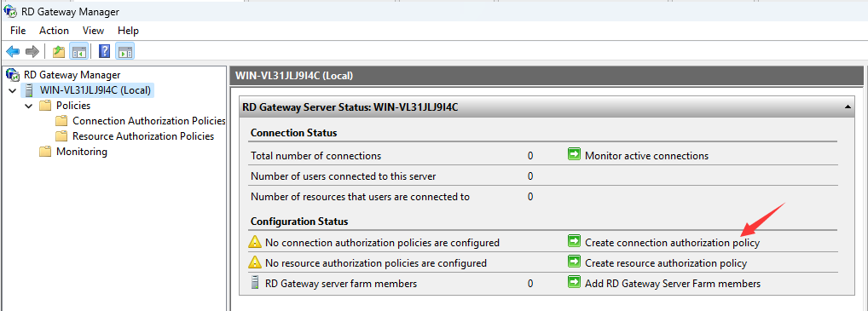Open Monitor active connections link
The image size is (868, 311).
tap(646, 155)
